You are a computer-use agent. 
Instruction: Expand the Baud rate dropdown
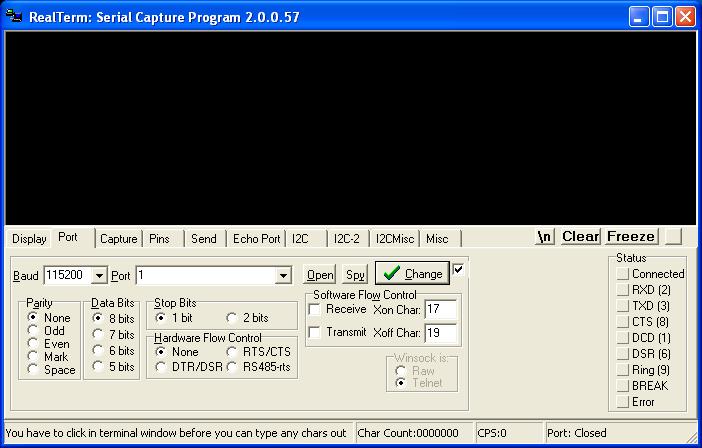coord(99,275)
